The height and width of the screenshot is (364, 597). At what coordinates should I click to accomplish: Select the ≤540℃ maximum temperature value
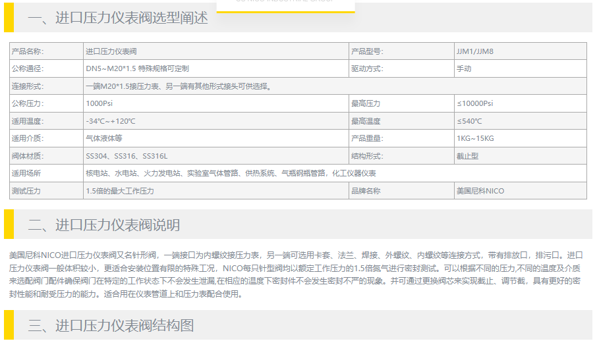(x=469, y=121)
